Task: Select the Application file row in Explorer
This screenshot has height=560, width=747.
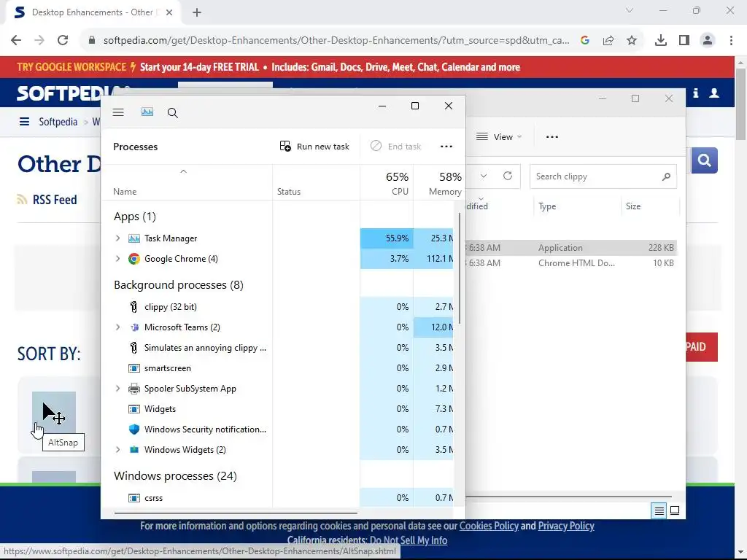Action: point(571,248)
